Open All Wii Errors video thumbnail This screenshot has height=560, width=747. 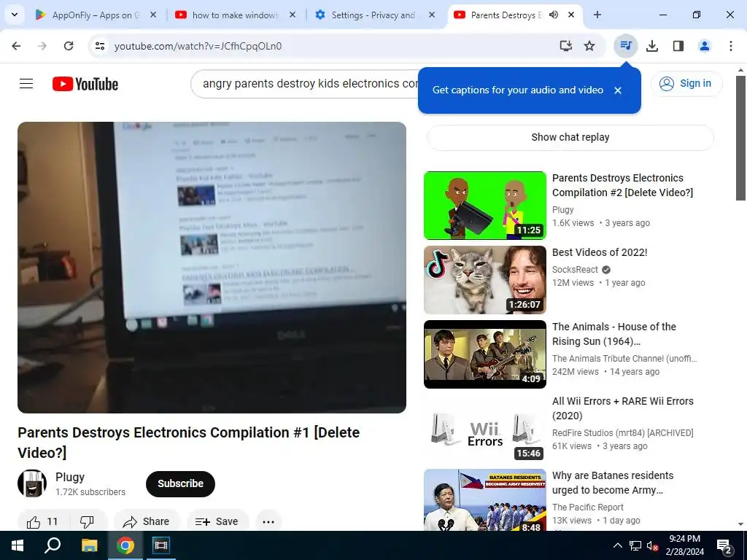[485, 429]
